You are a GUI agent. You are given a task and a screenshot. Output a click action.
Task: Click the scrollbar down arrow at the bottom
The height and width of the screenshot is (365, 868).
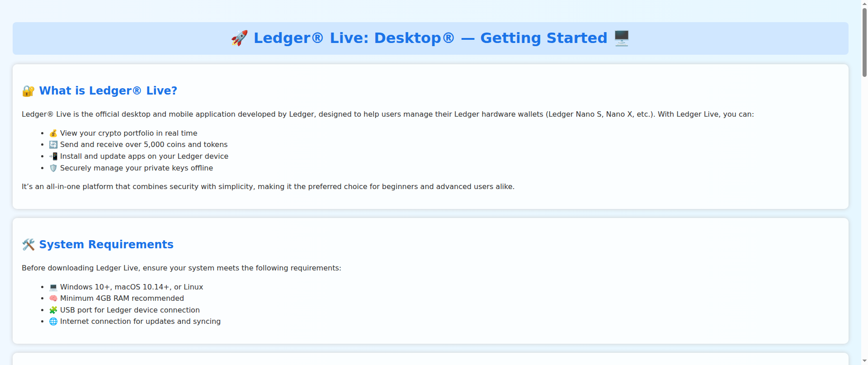[864, 362]
